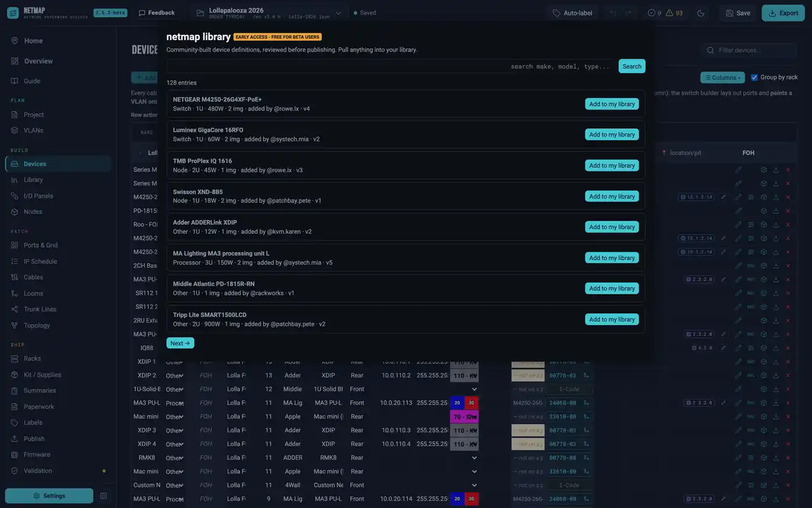Click the Filter devices magnifier icon
Viewport: 812px width, 508px height.
coord(710,51)
